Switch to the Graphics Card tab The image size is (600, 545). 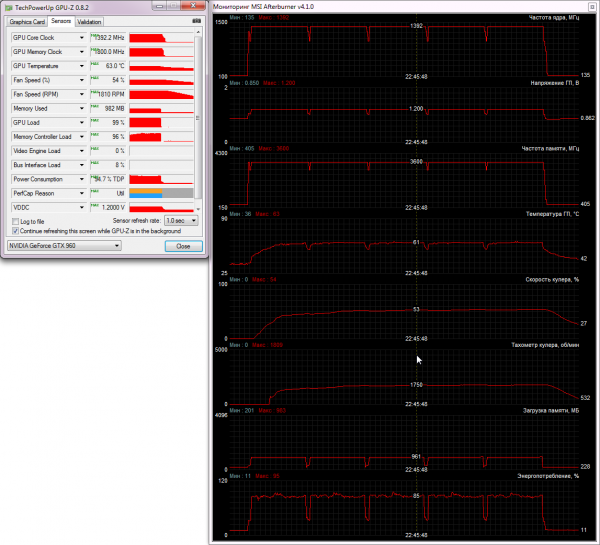pyautogui.click(x=27, y=22)
